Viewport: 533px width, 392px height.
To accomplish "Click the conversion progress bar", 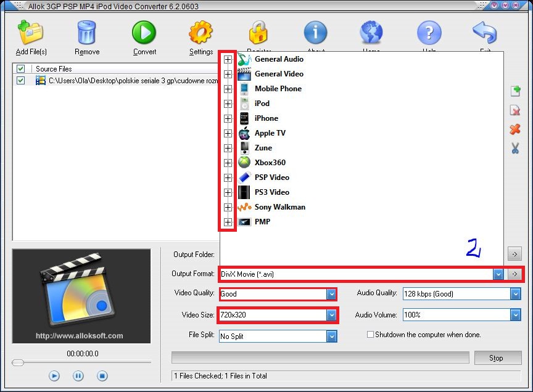I will click(x=320, y=357).
